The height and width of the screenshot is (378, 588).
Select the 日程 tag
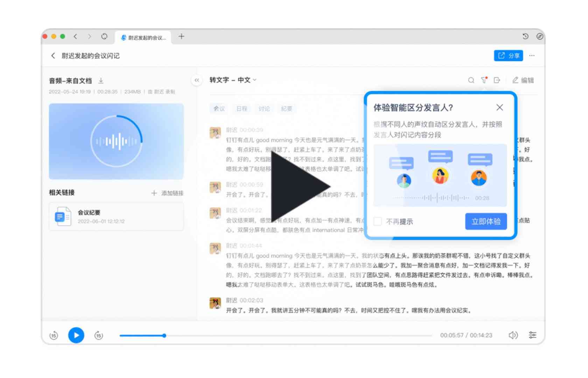point(241,108)
